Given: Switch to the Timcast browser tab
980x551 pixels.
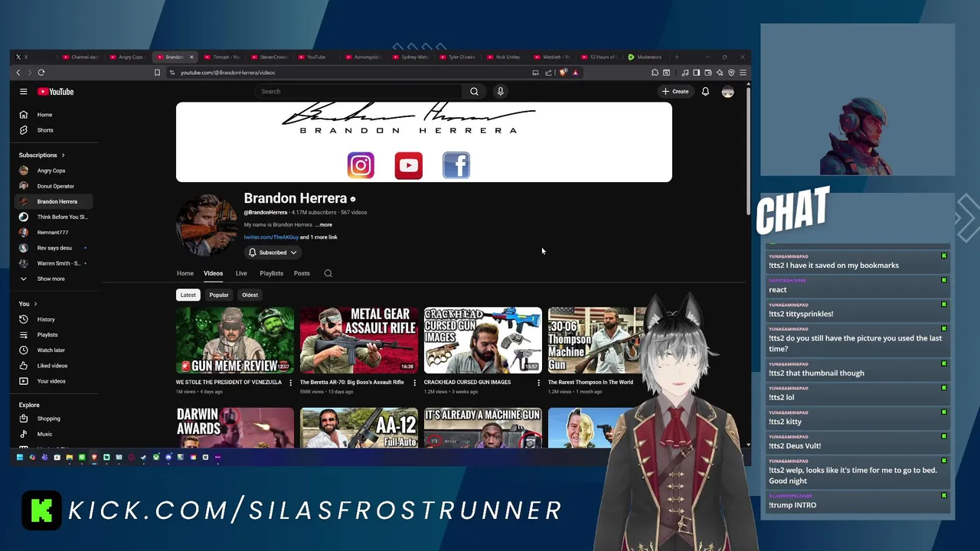Looking at the screenshot, I should [x=222, y=57].
